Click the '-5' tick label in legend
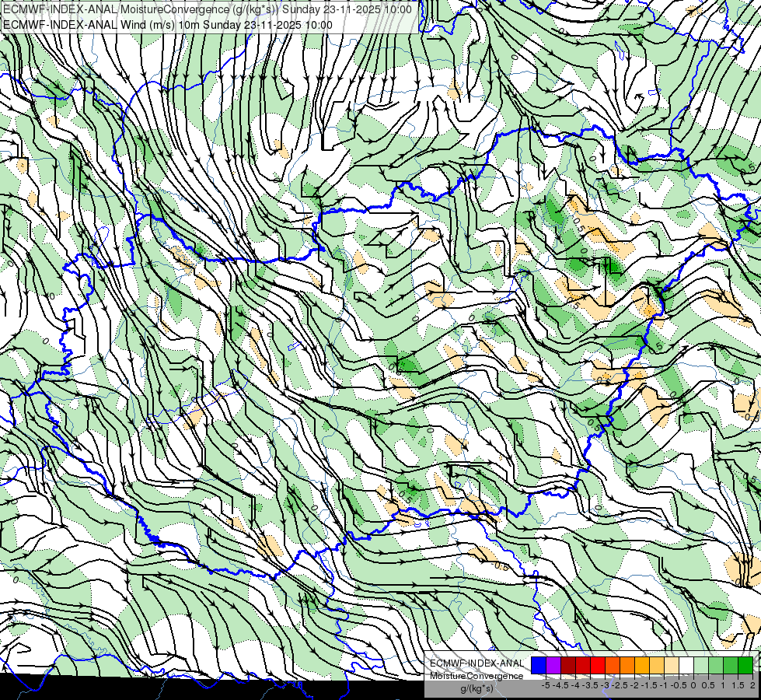This screenshot has height=700, width=761. [x=546, y=685]
